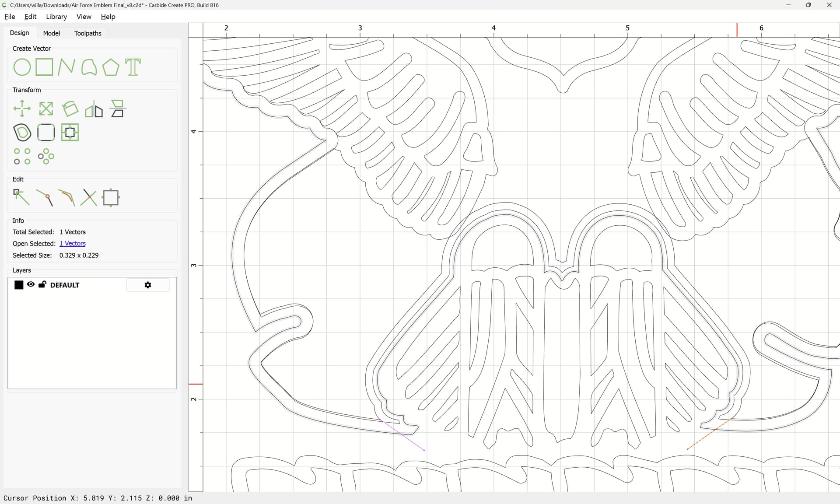
Task: Activate the red curve edit tool
Action: point(66,198)
